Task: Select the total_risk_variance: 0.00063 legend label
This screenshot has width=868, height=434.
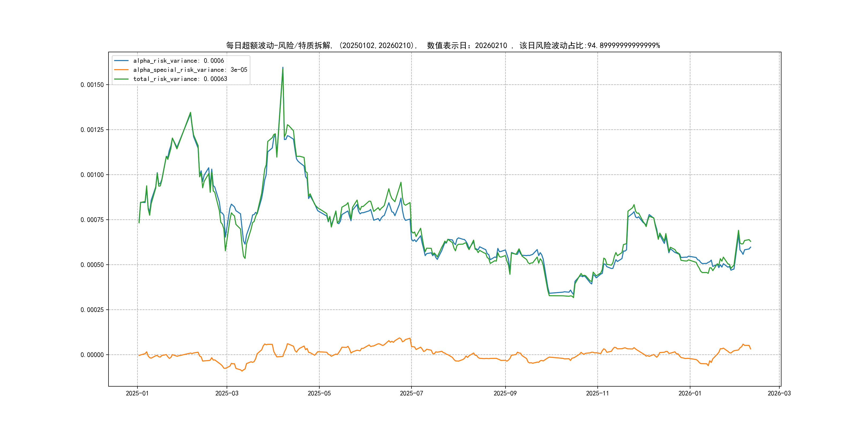Action: 180,79
